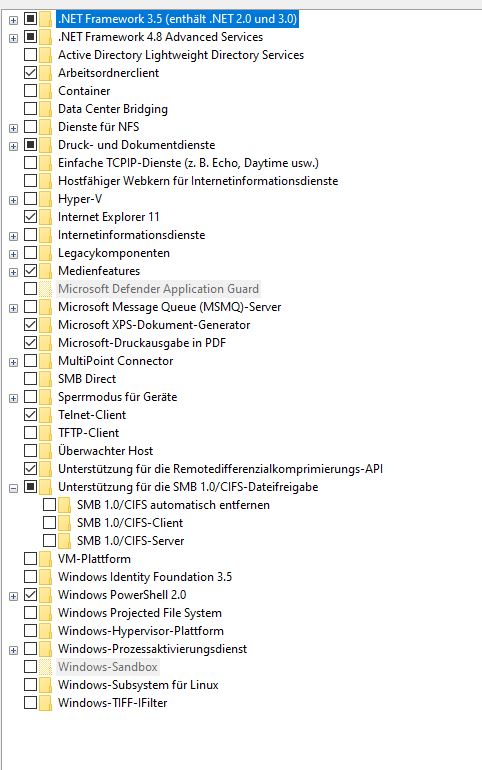Select the Medienfeatures label
Screen dimensions: 482x770
coord(99,271)
